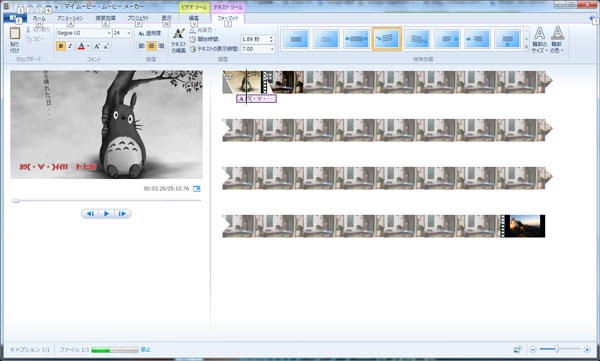600x361 pixels.
Task: Open the Visual Effects ribbon tab
Action: point(105,18)
